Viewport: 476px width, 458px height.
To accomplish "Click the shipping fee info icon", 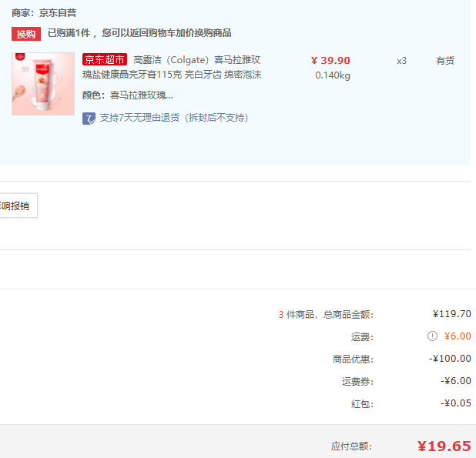I will (432, 336).
